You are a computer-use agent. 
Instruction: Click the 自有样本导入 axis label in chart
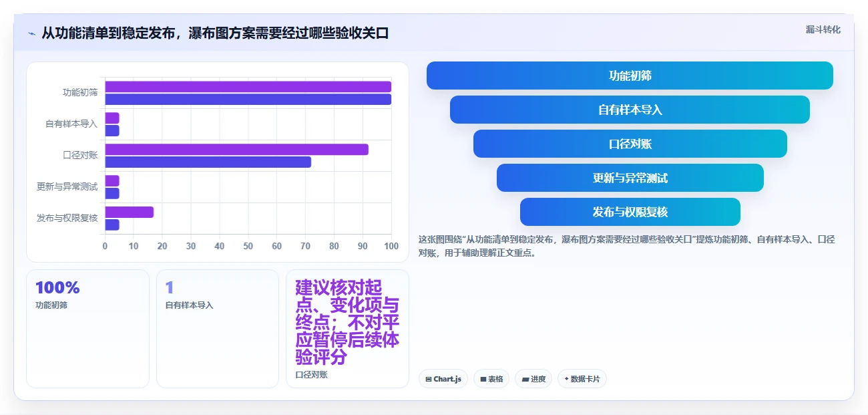click(71, 124)
